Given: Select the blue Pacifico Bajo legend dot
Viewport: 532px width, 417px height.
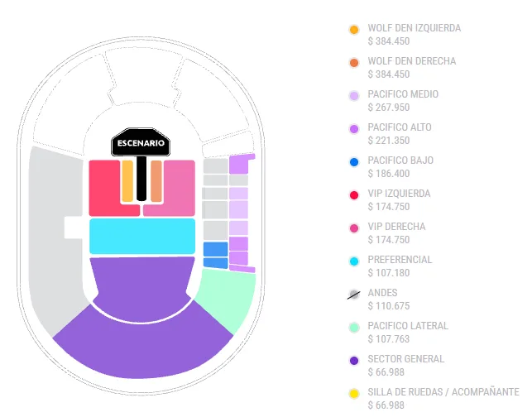Looking at the screenshot, I should (354, 162).
